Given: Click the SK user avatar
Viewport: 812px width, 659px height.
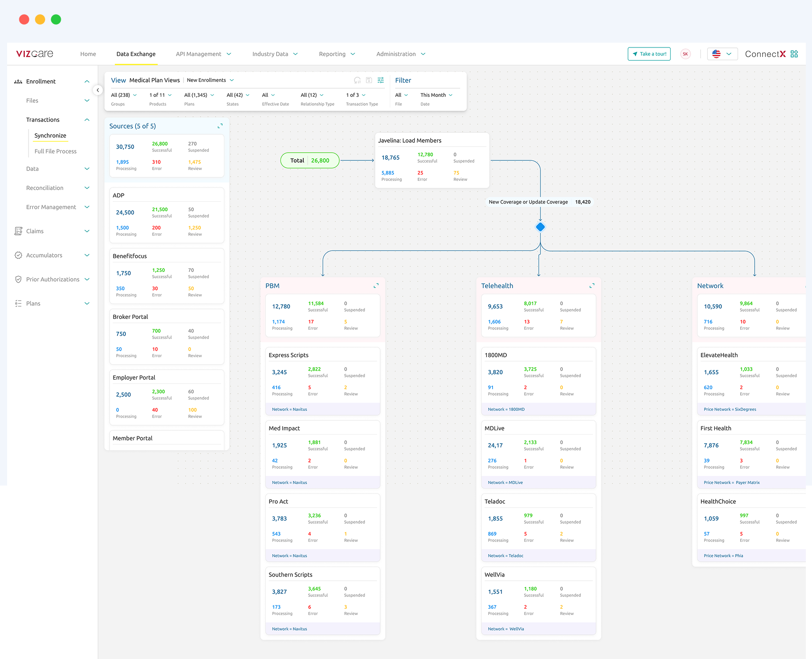Looking at the screenshot, I should [x=685, y=54].
